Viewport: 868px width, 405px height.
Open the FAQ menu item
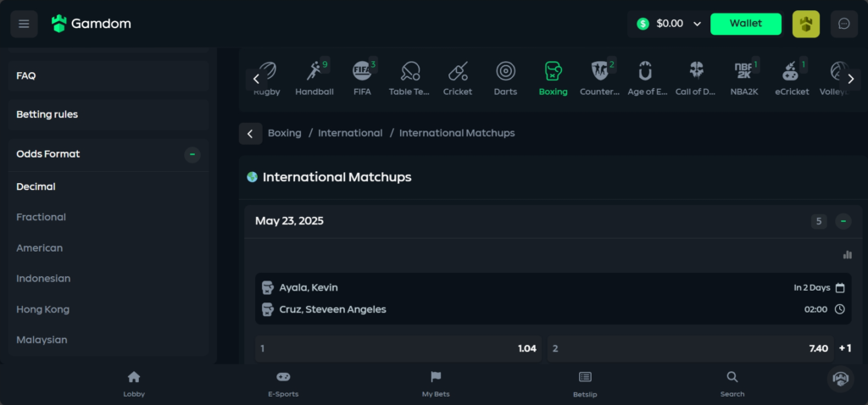coord(108,75)
